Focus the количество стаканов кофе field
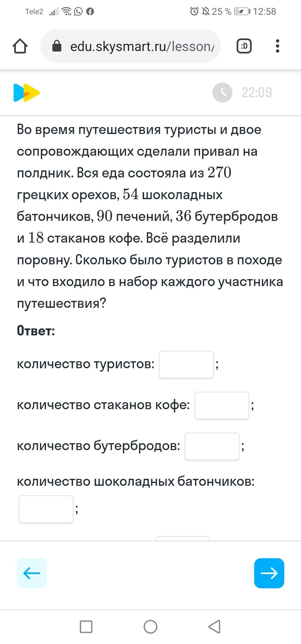Image resolution: width=301 pixels, height=644 pixels. [x=222, y=406]
